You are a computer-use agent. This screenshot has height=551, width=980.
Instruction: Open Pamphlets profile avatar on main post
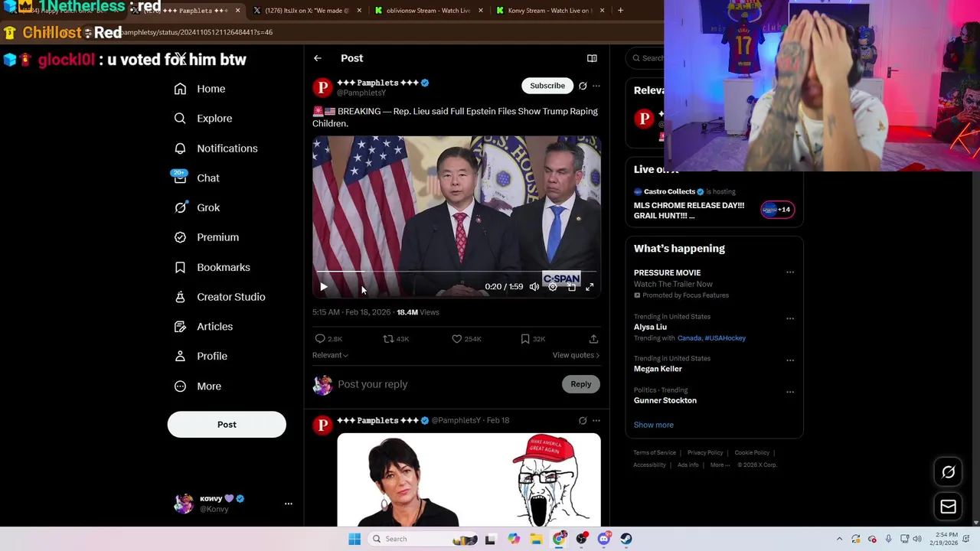(x=322, y=87)
